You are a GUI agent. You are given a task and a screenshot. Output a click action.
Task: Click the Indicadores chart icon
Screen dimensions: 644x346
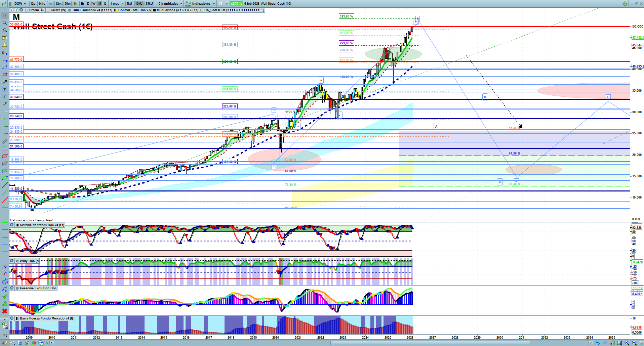(x=188, y=4)
